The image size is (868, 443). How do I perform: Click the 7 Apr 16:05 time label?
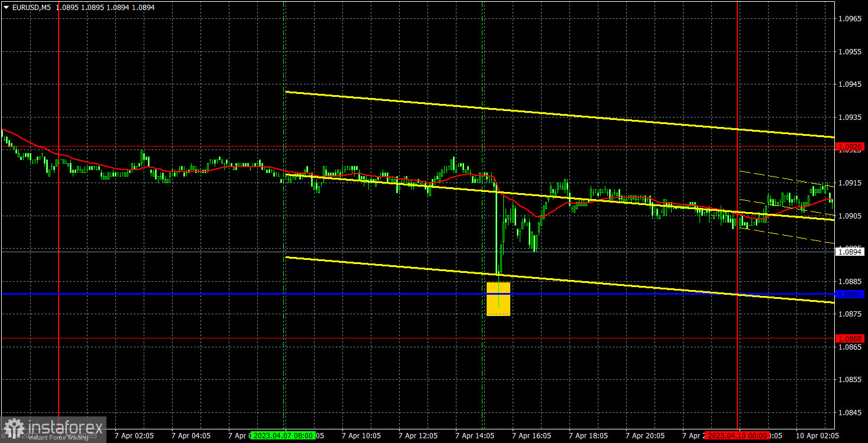(532, 435)
